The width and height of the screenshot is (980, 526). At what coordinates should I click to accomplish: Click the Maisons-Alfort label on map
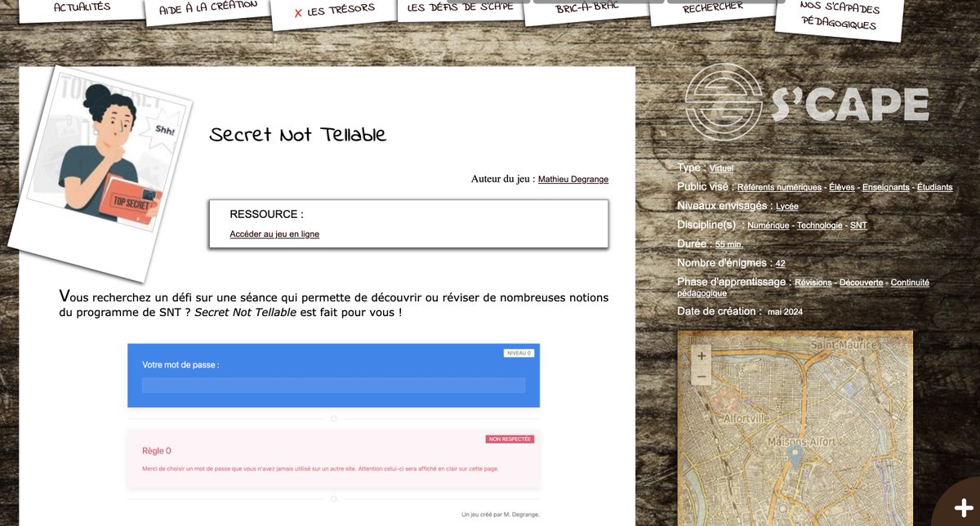point(800,442)
